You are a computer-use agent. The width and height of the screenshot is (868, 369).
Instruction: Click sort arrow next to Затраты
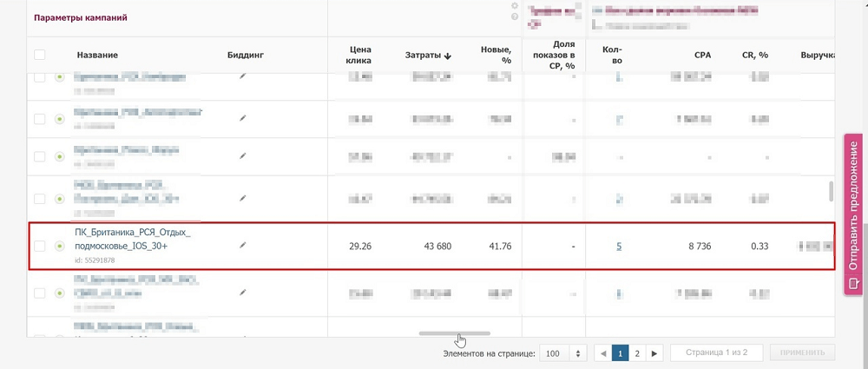(x=448, y=56)
